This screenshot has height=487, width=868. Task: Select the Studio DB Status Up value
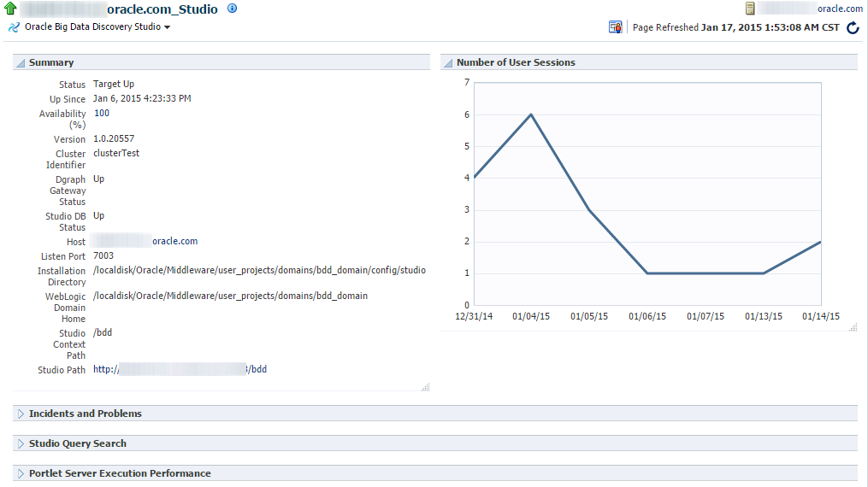[98, 215]
